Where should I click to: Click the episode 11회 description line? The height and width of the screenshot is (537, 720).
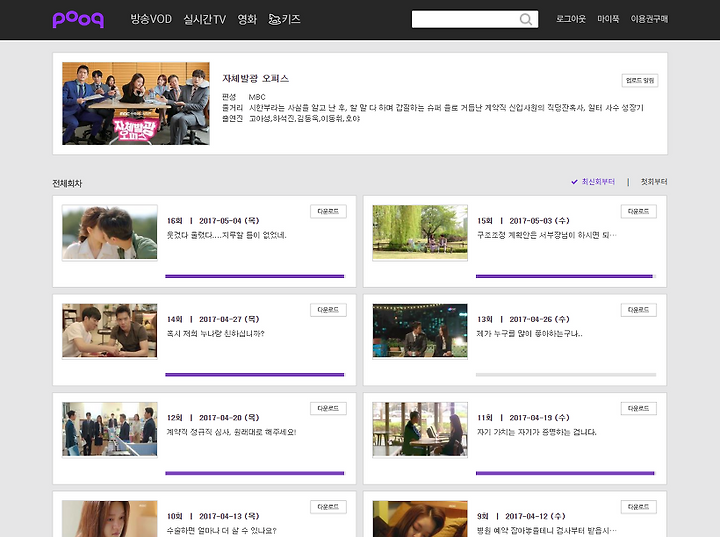(x=536, y=432)
